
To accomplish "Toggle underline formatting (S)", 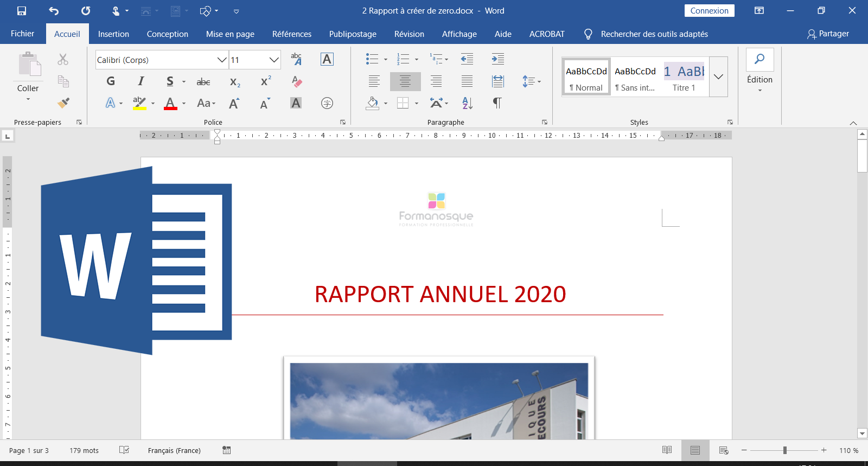I will [x=170, y=81].
